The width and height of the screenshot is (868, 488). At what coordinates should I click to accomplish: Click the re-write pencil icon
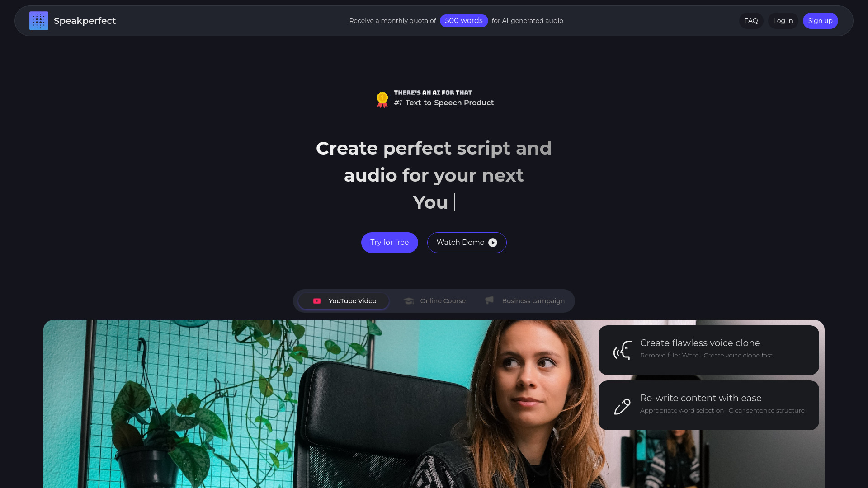pos(622,405)
